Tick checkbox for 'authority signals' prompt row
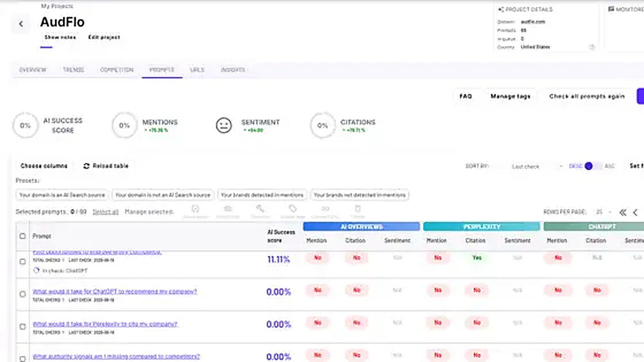The width and height of the screenshot is (644, 362). point(23,359)
